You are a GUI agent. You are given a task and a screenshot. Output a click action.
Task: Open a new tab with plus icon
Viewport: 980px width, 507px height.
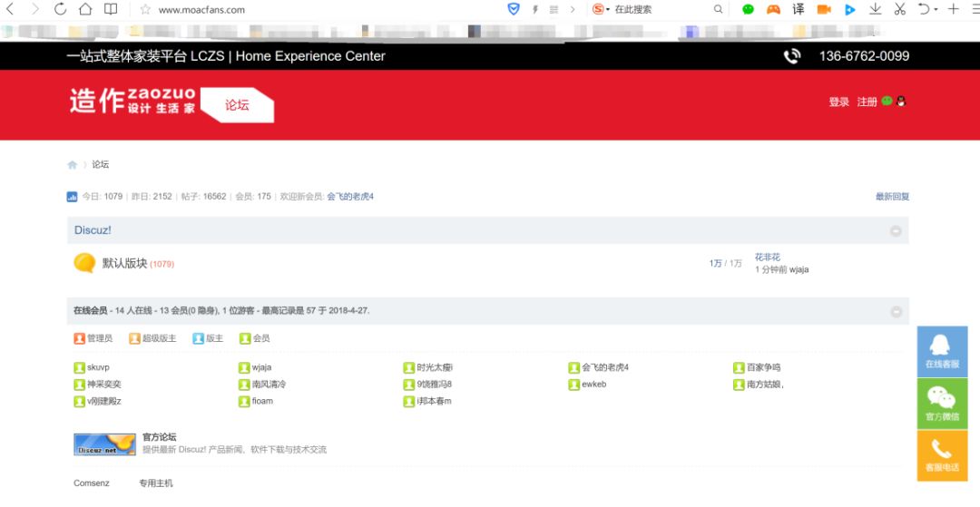coord(953,9)
